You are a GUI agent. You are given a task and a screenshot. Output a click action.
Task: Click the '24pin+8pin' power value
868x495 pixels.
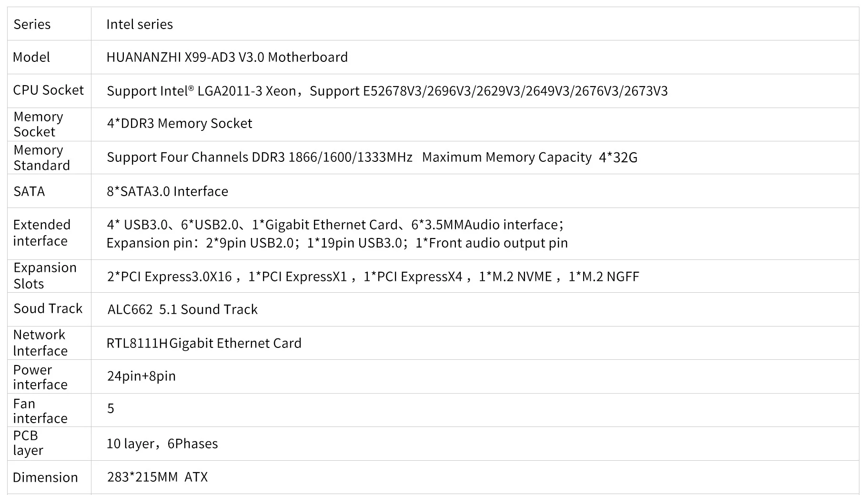[x=141, y=376]
